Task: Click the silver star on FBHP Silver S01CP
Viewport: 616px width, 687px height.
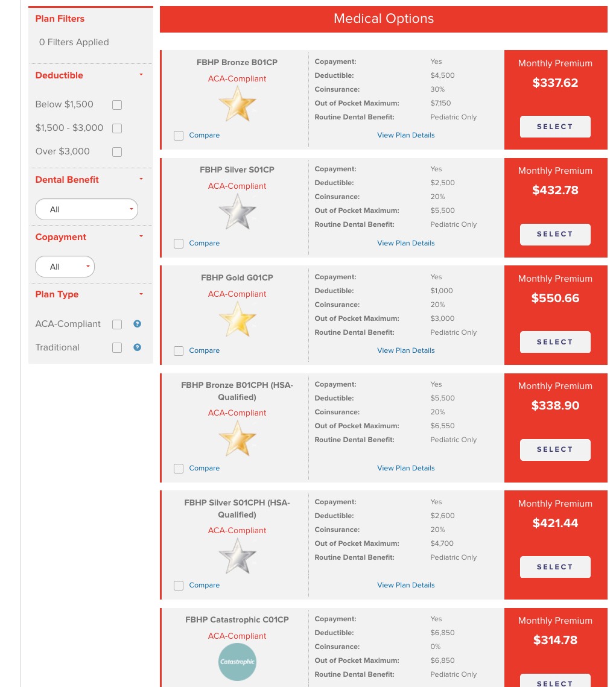Action: tap(237, 211)
